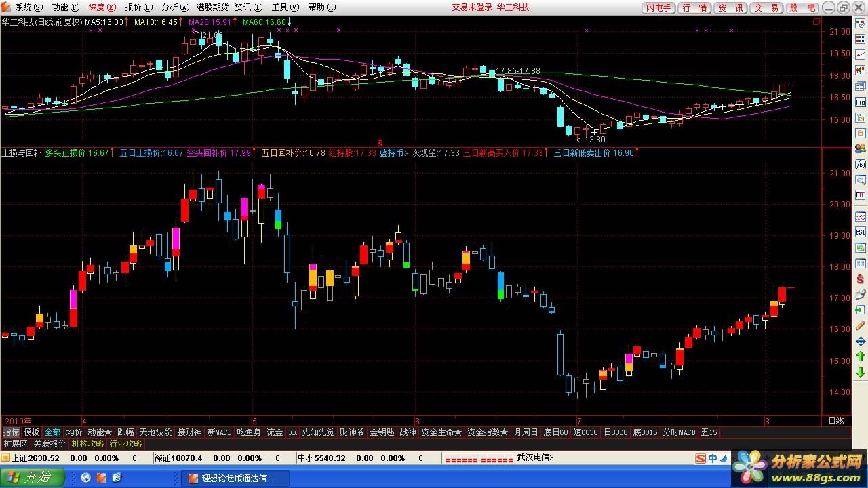This screenshot has height=488, width=868.
Task: Switch to the 先知先觉 indicator tab
Action: 318,432
